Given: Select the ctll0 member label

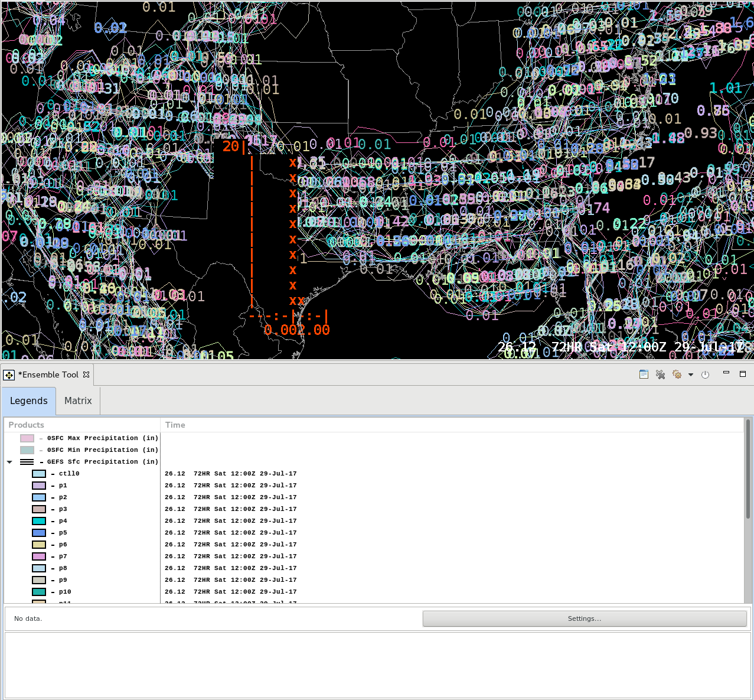Looking at the screenshot, I should click(x=69, y=474).
